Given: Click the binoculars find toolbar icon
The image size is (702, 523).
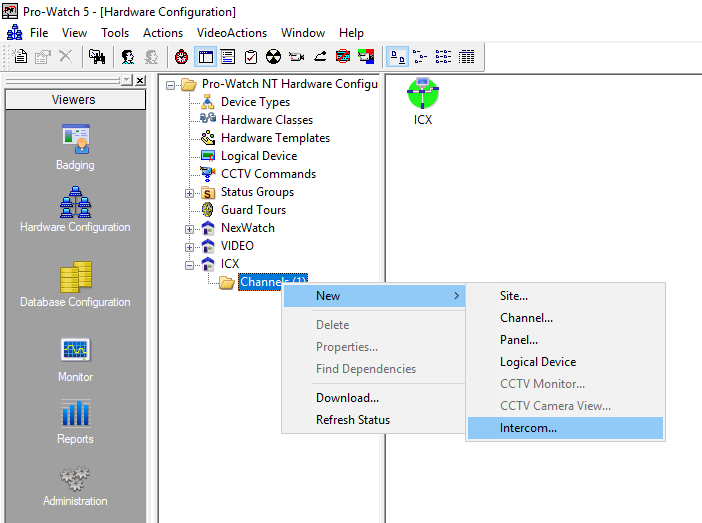Looking at the screenshot, I should click(96, 57).
